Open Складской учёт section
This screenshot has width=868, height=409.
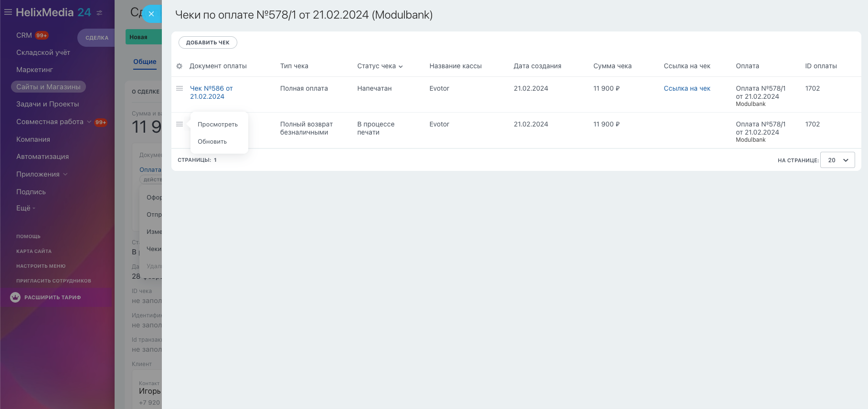[43, 52]
